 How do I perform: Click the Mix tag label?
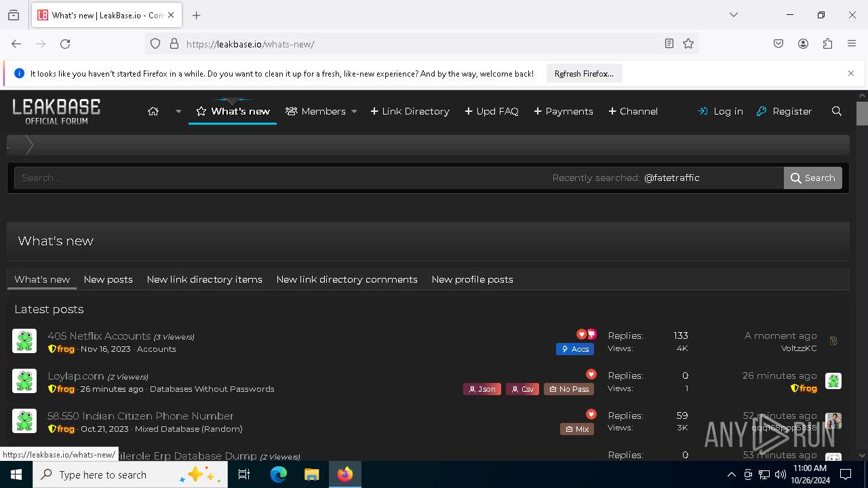[x=577, y=429]
